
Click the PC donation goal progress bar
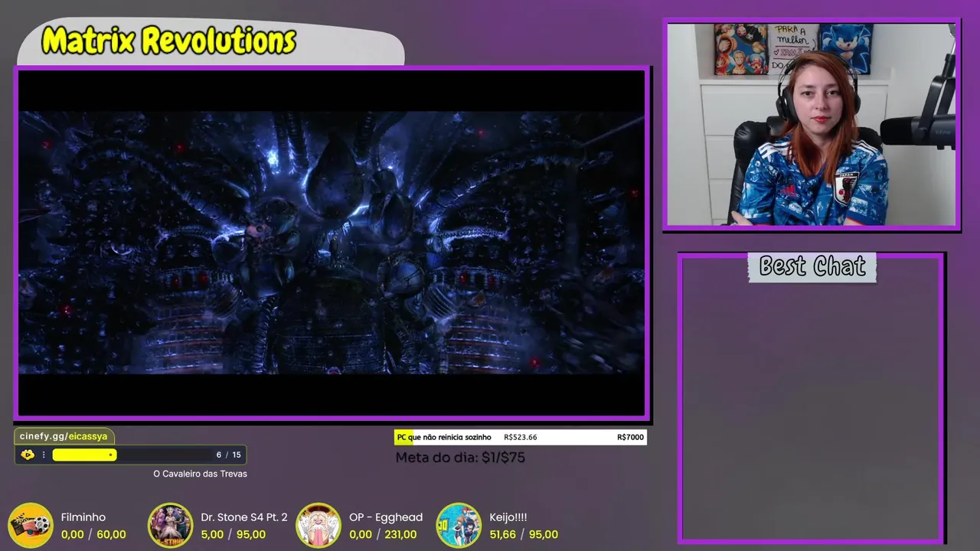click(x=521, y=438)
